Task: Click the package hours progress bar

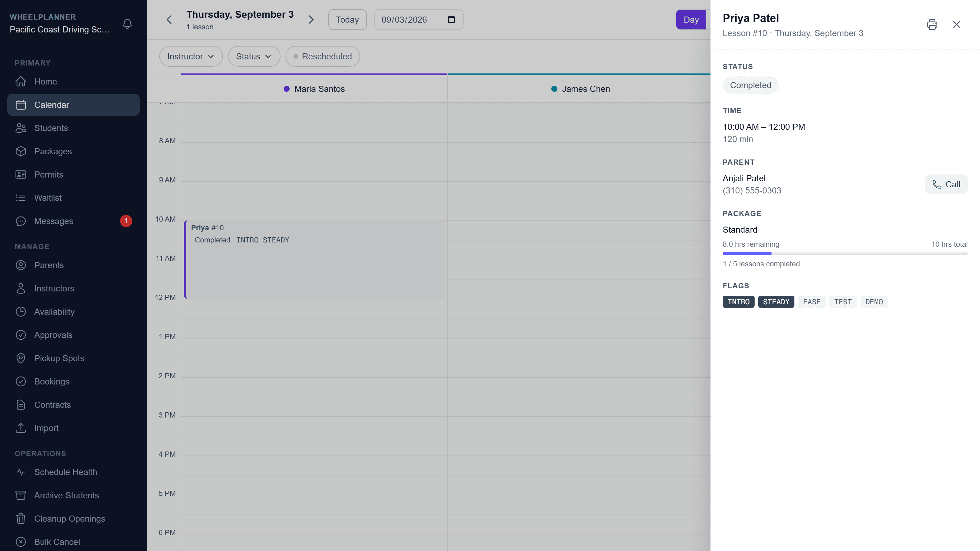Action: pyautogui.click(x=845, y=253)
